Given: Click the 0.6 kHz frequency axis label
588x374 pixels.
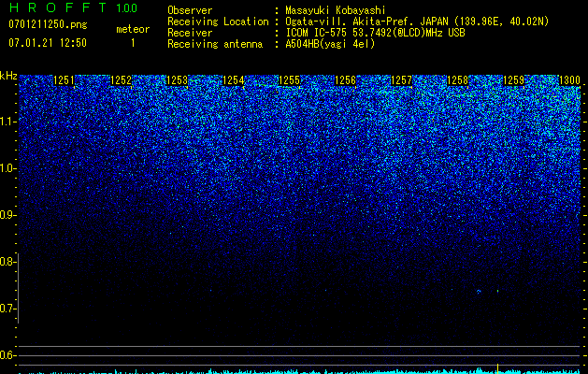Looking at the screenshot, I should pos(7,355).
